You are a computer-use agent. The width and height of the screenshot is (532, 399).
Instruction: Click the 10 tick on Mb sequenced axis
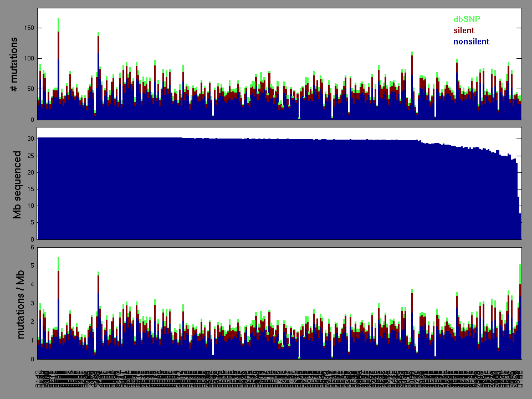click(x=30, y=206)
